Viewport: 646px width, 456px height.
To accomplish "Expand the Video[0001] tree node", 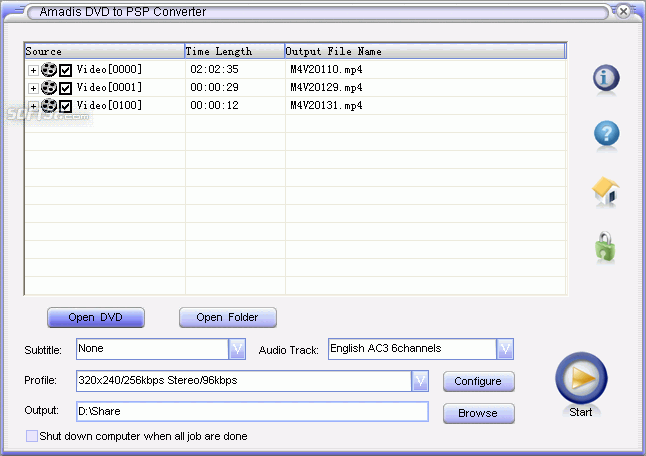I will click(x=33, y=88).
